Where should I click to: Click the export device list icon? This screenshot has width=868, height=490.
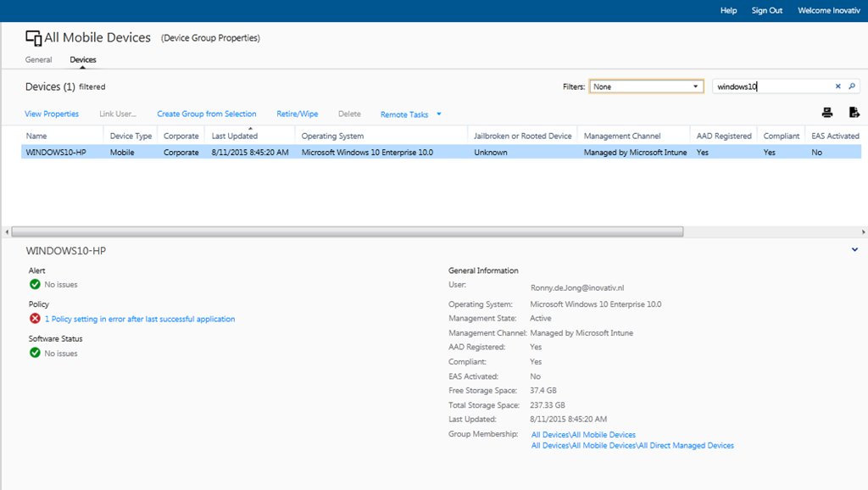854,112
